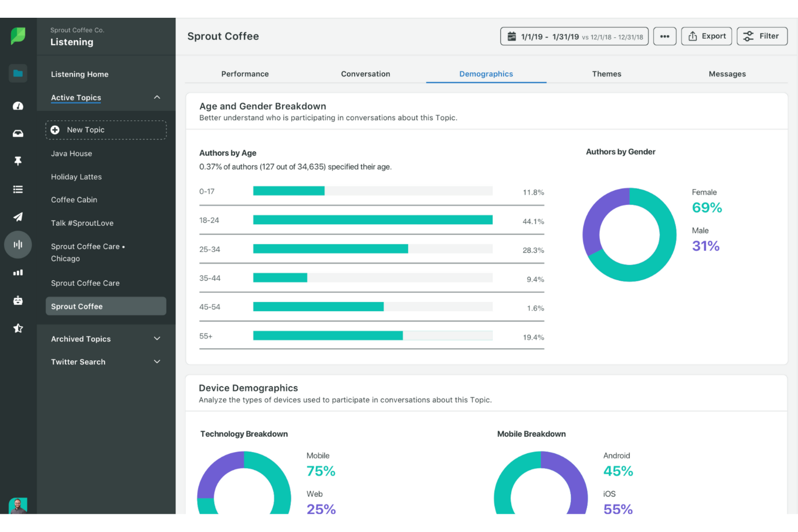This screenshot has height=532, width=798.
Task: Open the Filter panel
Action: 762,36
